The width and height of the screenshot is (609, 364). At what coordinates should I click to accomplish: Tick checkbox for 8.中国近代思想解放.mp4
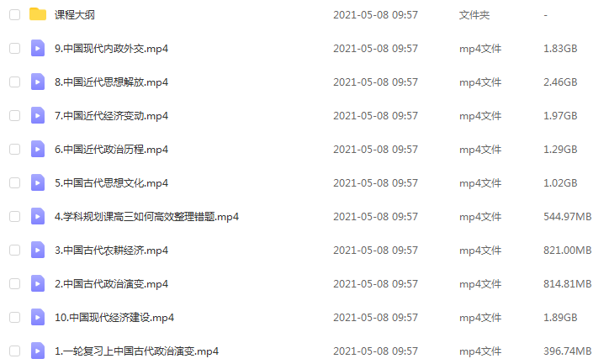coord(15,82)
